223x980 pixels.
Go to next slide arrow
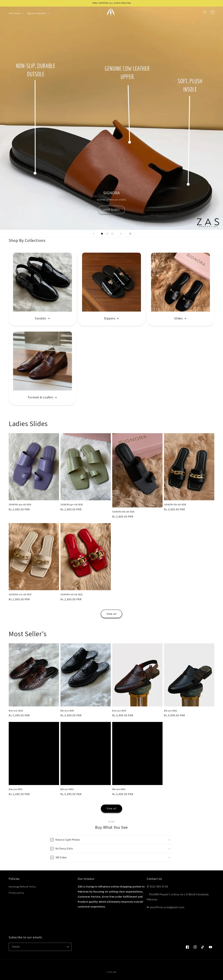tap(121, 234)
